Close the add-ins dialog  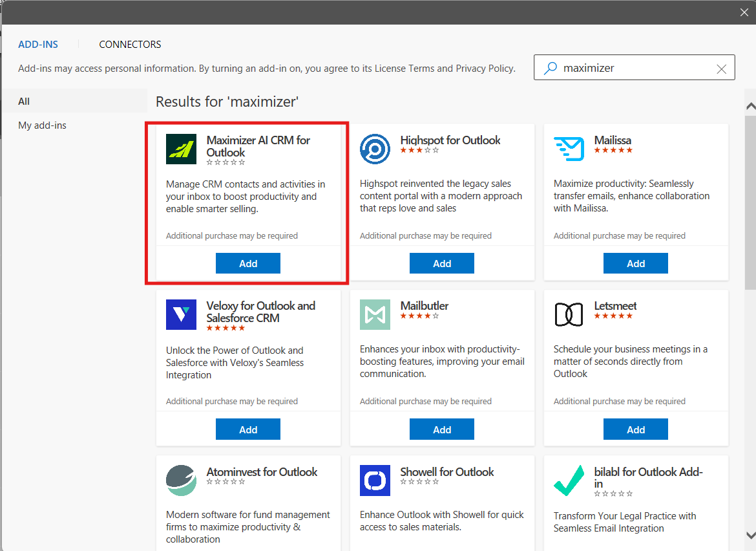tap(744, 12)
